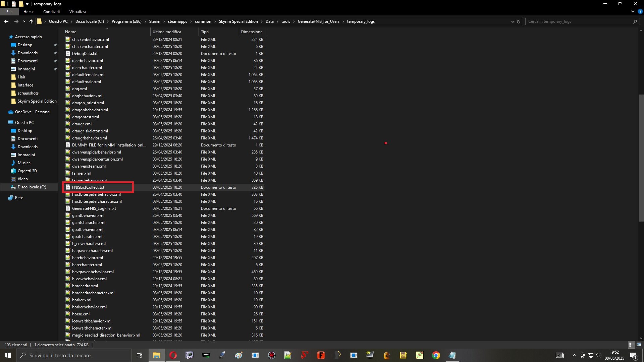644x362 pixels.
Task: Open the chevron after Data in address bar
Action: [277, 21]
